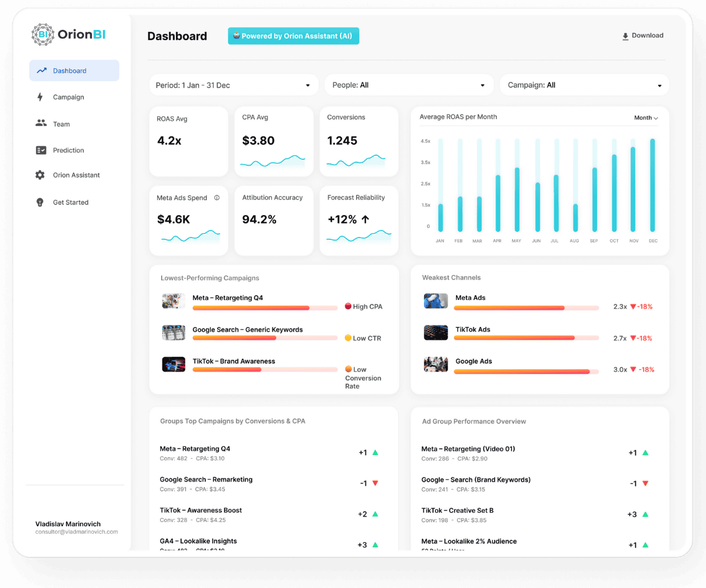
Task: Click the Team people icon
Action: tap(41, 123)
